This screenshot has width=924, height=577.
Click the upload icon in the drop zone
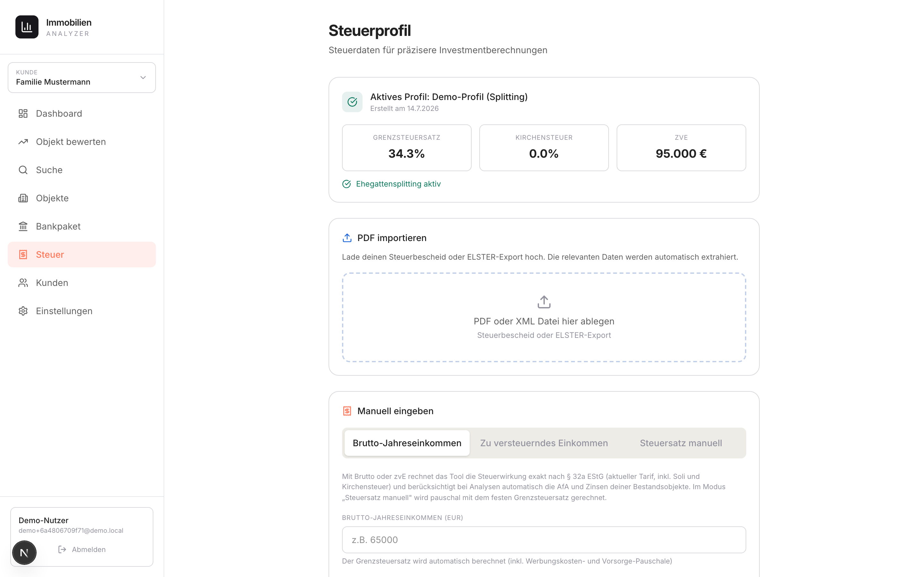tap(544, 302)
